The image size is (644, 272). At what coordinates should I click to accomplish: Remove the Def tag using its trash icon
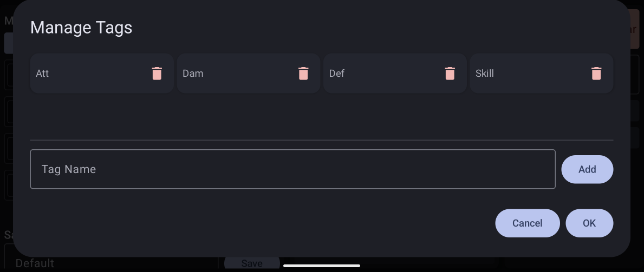450,74
